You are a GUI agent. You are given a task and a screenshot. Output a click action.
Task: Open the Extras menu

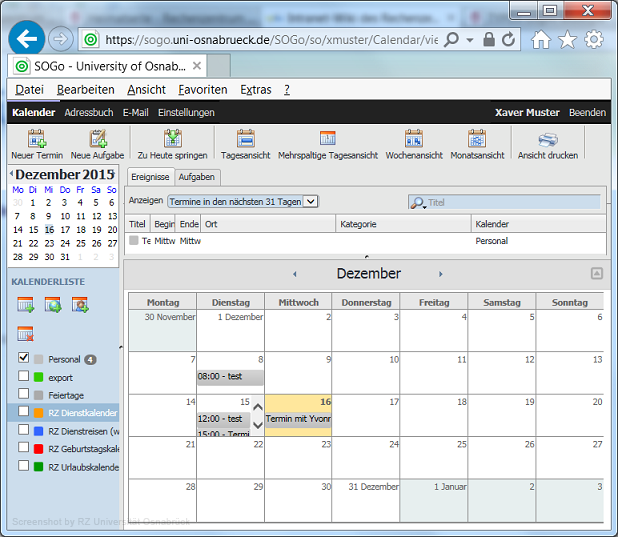(x=256, y=90)
